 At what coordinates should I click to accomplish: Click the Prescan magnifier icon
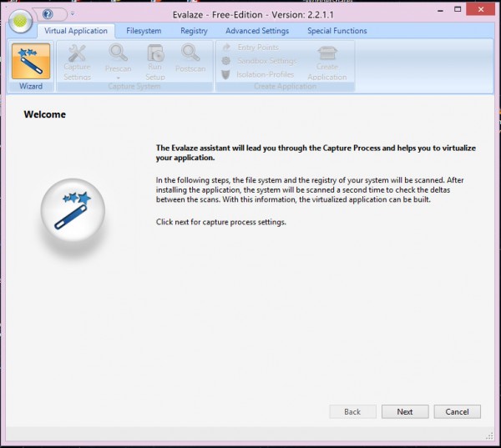118,53
